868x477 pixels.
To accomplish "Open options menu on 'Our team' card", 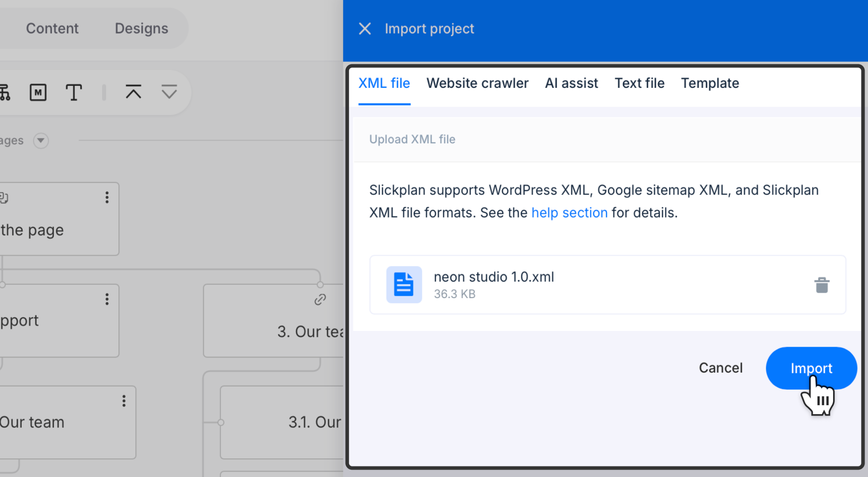I will point(124,401).
